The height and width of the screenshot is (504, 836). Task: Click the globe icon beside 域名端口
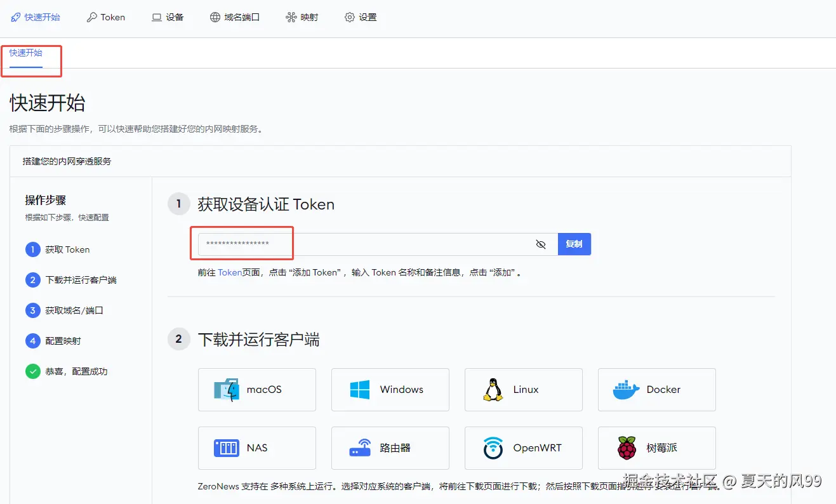215,17
